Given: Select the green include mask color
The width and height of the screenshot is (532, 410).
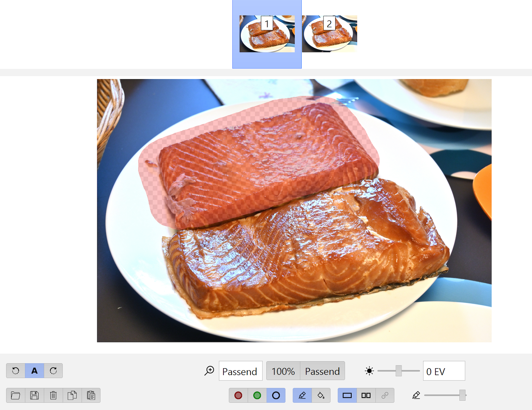Looking at the screenshot, I should 257,395.
